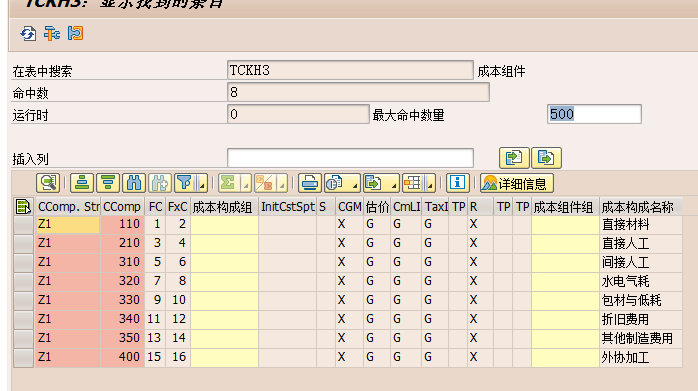
Task: Expand the filter dropdown arrow
Action: [x=202, y=183]
